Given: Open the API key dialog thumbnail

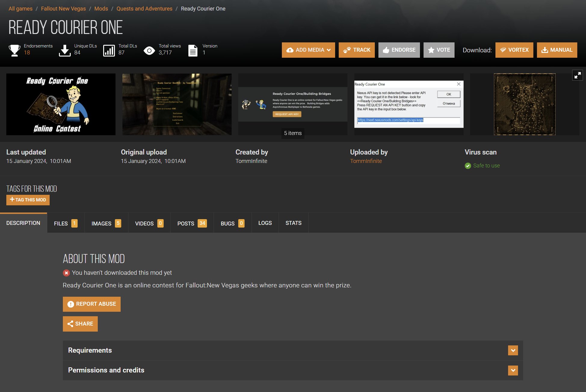Looking at the screenshot, I should point(409,104).
